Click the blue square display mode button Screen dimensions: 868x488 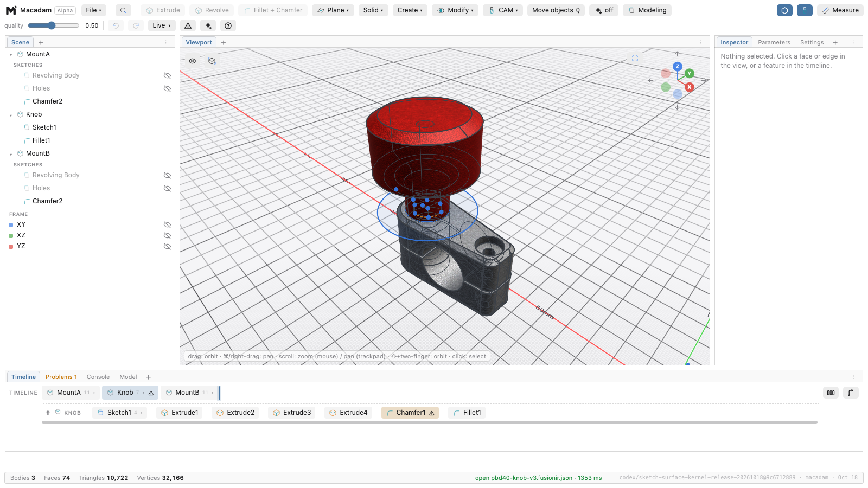805,10
